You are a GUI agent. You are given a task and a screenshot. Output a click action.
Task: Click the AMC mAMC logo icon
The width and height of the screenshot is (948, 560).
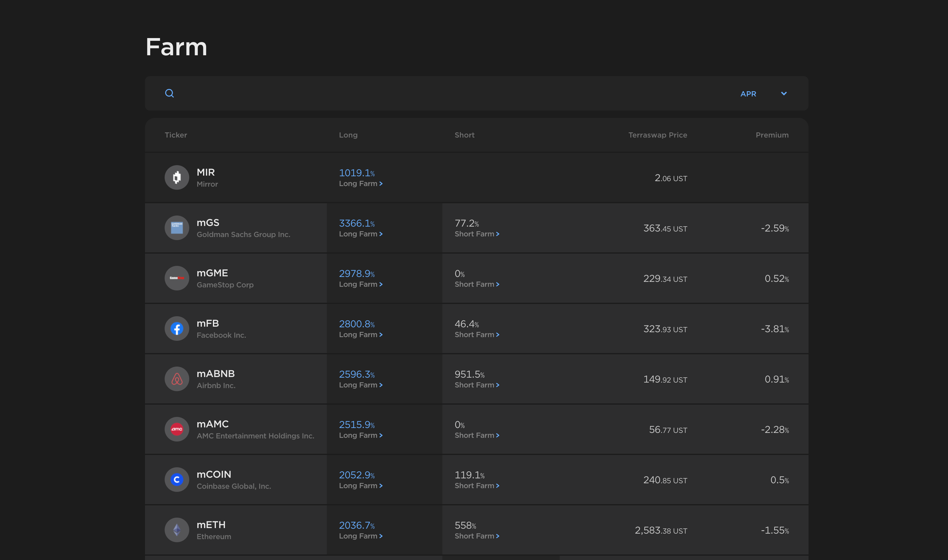point(177,429)
